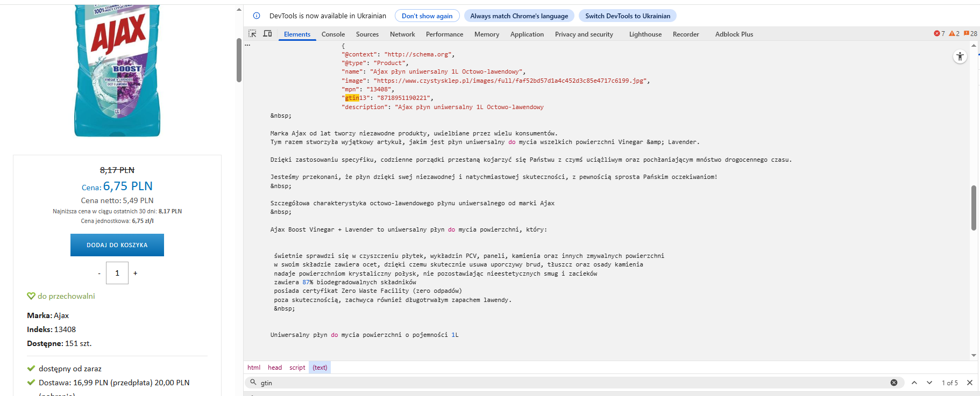Click DODAJ DO KOSZYKA button

tap(117, 245)
